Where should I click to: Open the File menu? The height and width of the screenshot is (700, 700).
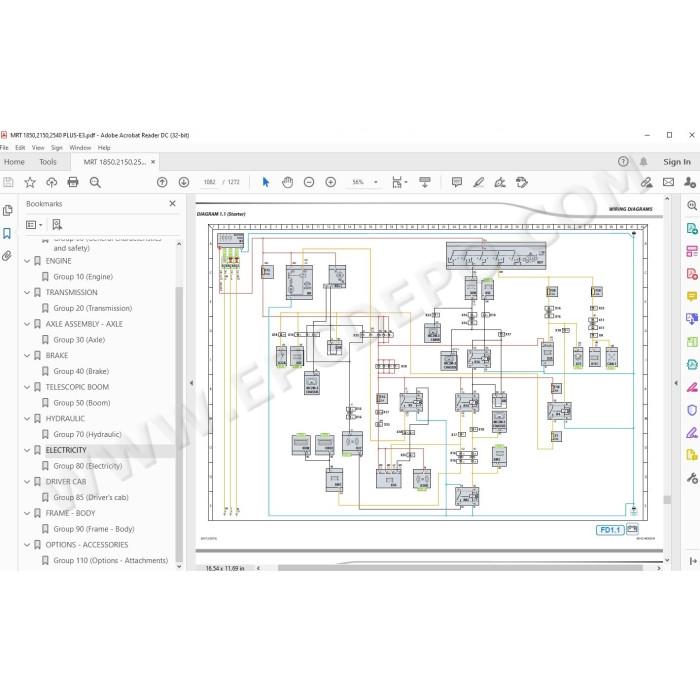[x=4, y=147]
